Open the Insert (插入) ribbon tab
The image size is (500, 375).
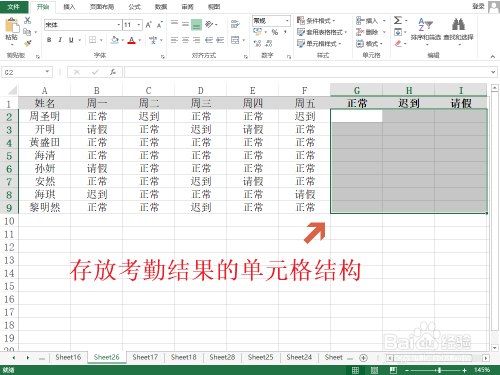pyautogui.click(x=69, y=7)
